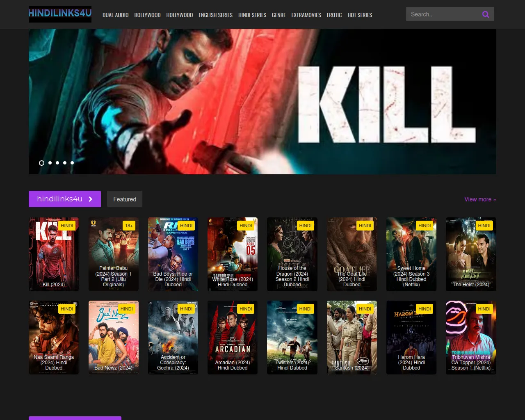
Task: Open the EXTRAMOVIES menu item
Action: pyautogui.click(x=306, y=15)
